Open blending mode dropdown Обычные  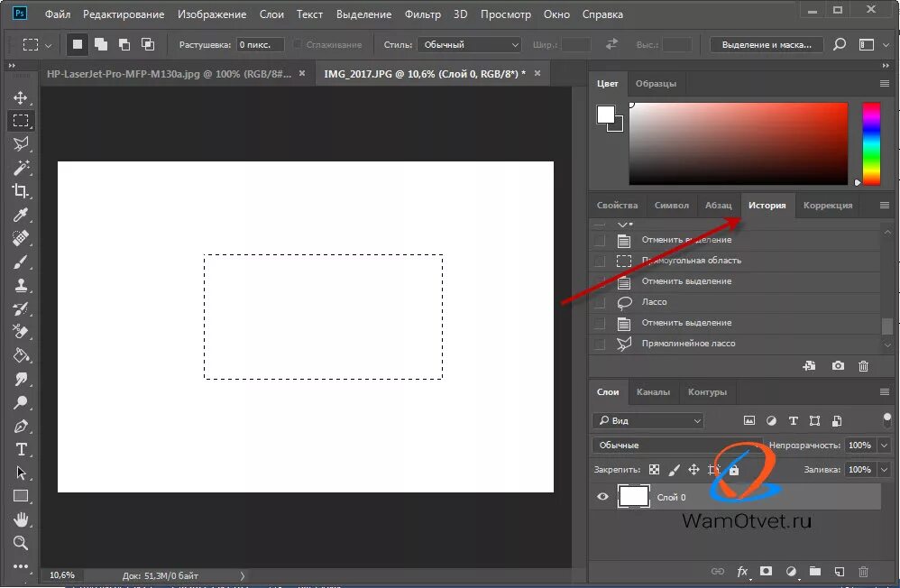coord(677,445)
